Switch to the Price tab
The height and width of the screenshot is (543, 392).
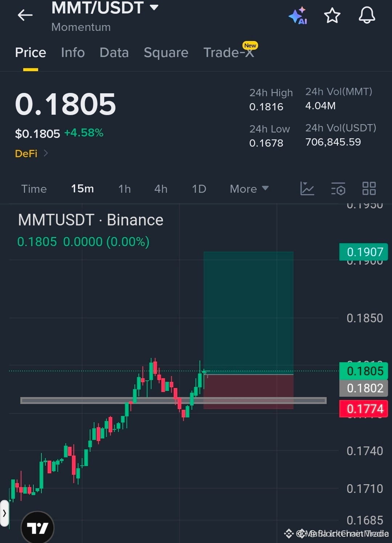30,53
